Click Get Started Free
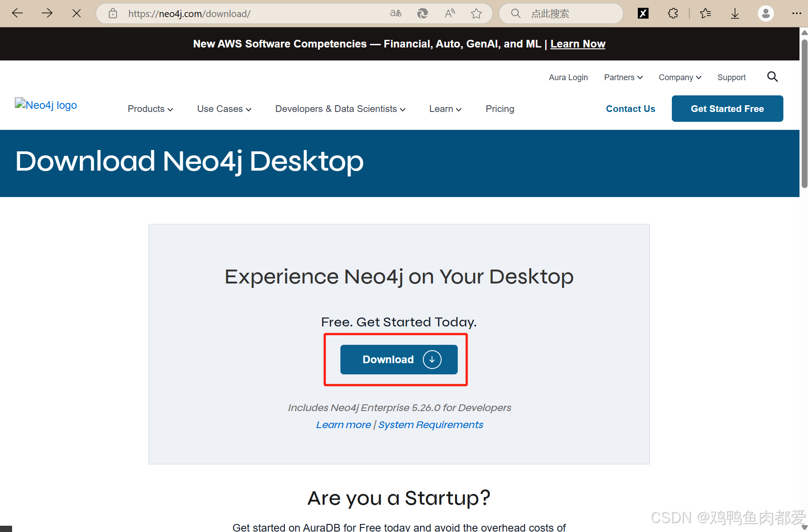The width and height of the screenshot is (808, 532). 727,108
